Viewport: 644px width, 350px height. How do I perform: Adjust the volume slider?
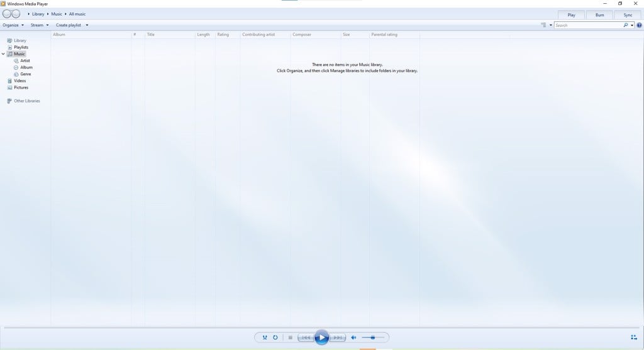click(x=373, y=337)
